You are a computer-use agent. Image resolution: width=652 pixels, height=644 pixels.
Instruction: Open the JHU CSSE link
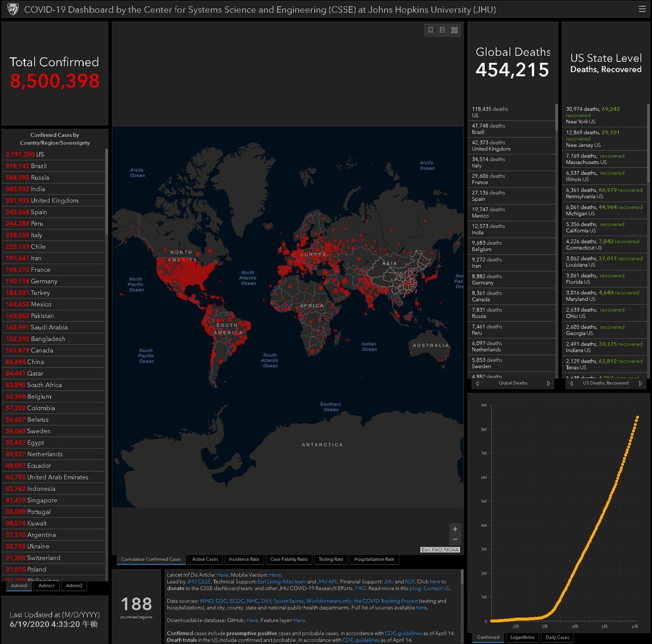click(x=198, y=582)
